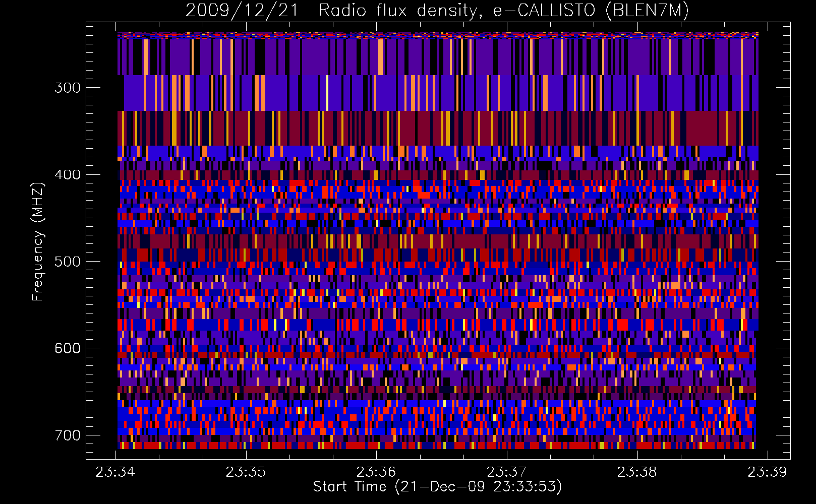
Task: Click the 300 frequency tick label
Action: pos(68,88)
